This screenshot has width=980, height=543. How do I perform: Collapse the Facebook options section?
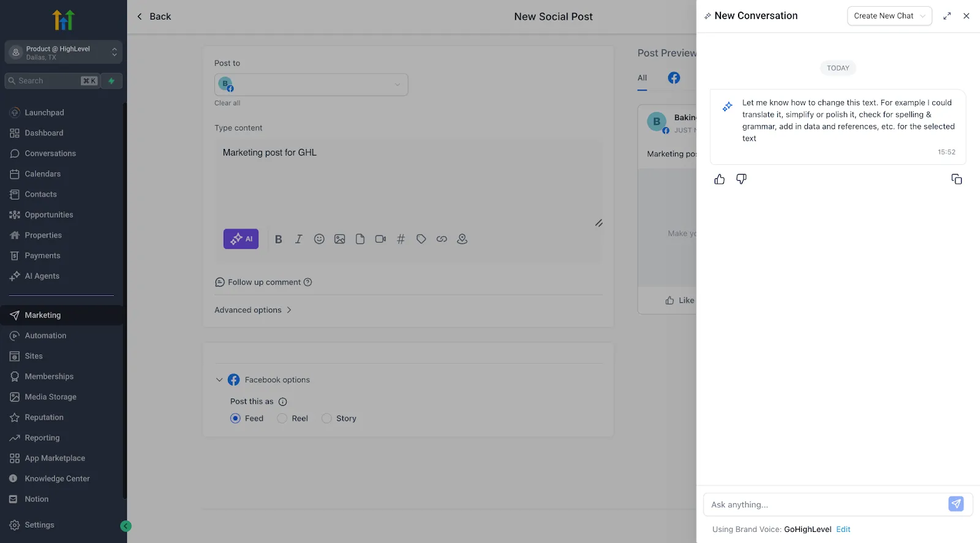coord(219,380)
